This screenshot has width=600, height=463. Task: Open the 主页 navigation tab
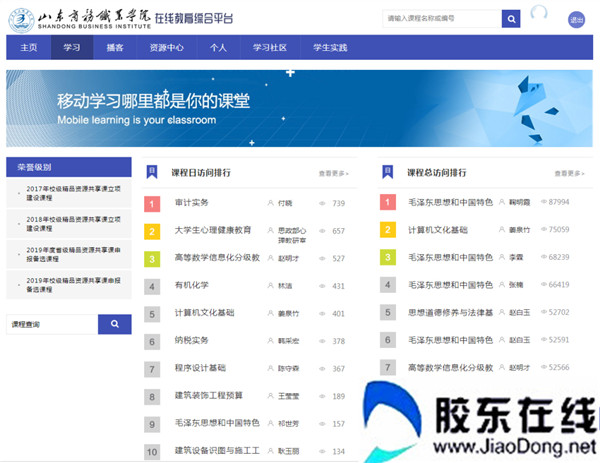click(29, 47)
